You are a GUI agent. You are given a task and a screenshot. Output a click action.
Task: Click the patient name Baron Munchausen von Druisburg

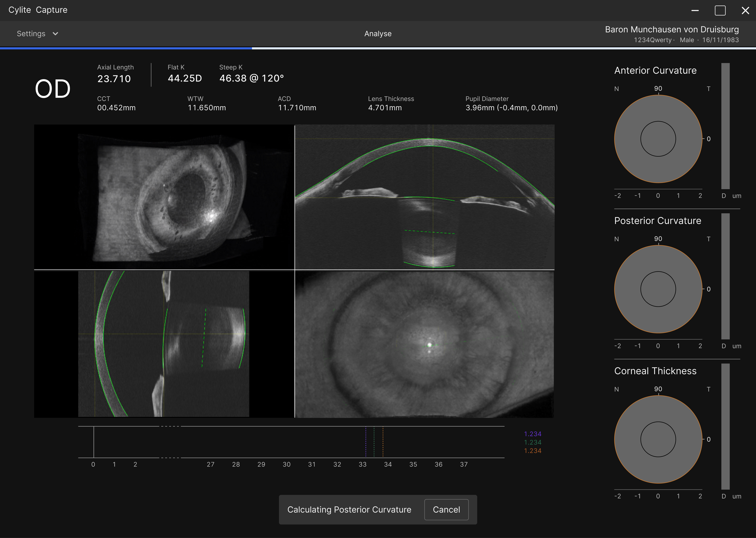pyautogui.click(x=672, y=29)
